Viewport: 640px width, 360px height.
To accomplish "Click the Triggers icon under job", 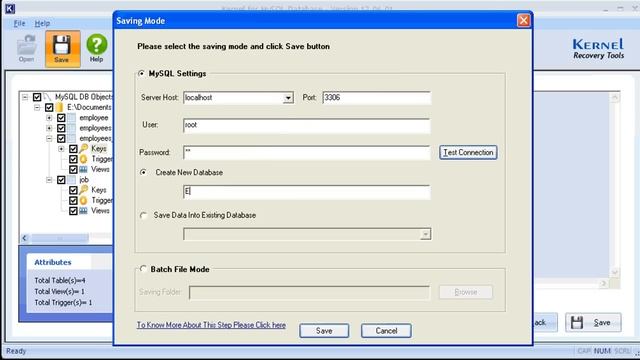I will point(84,200).
